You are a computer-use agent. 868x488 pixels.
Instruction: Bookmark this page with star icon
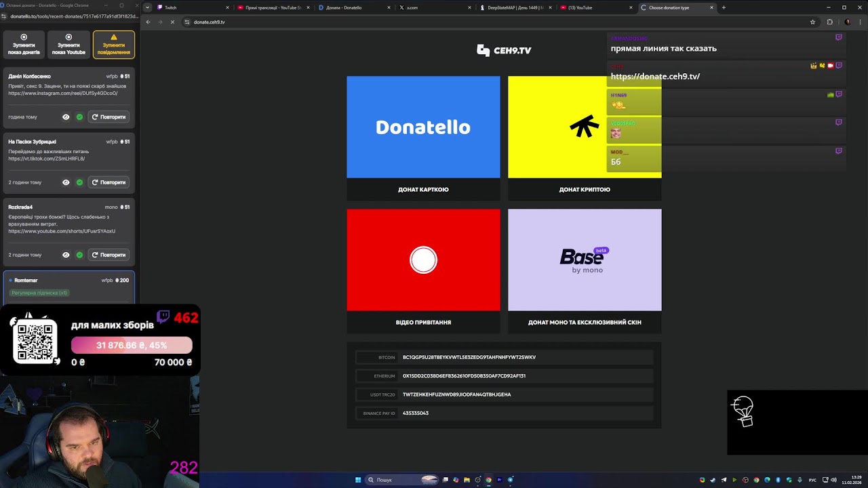[812, 22]
